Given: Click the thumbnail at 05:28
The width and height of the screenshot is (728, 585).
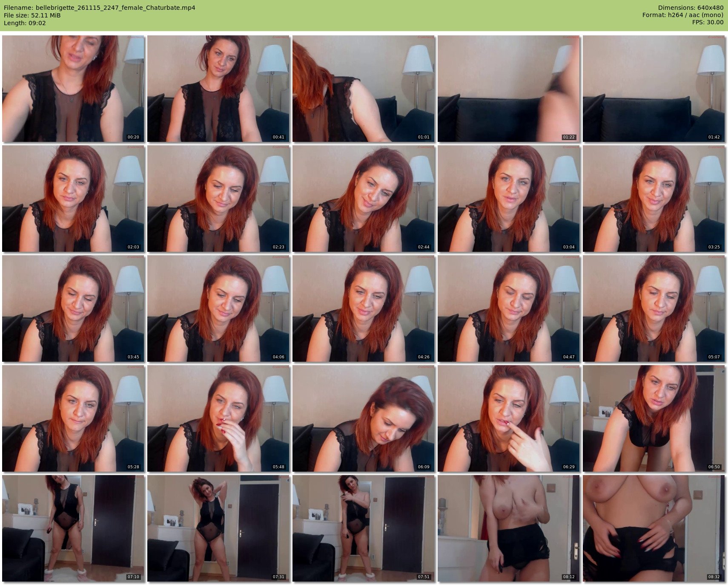Looking at the screenshot, I should coord(73,418).
